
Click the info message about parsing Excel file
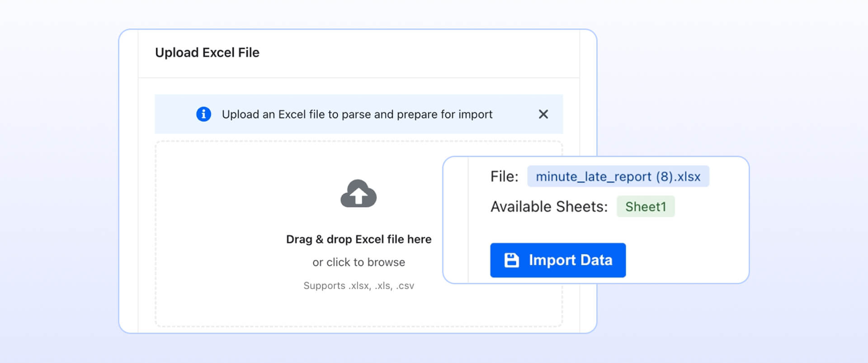(x=357, y=114)
